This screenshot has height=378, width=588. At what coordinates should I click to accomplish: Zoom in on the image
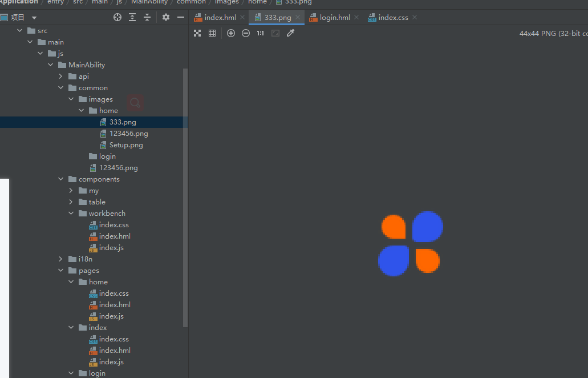tap(231, 33)
